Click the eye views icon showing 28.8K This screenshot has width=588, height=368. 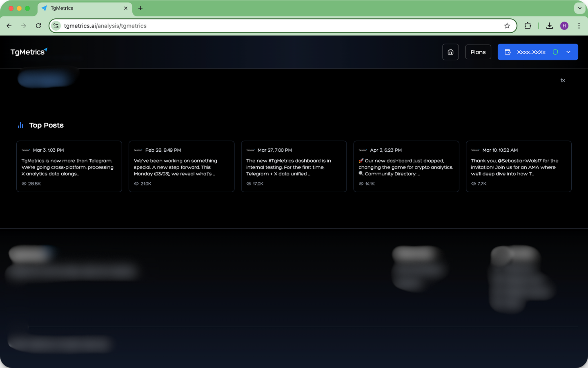[24, 184]
